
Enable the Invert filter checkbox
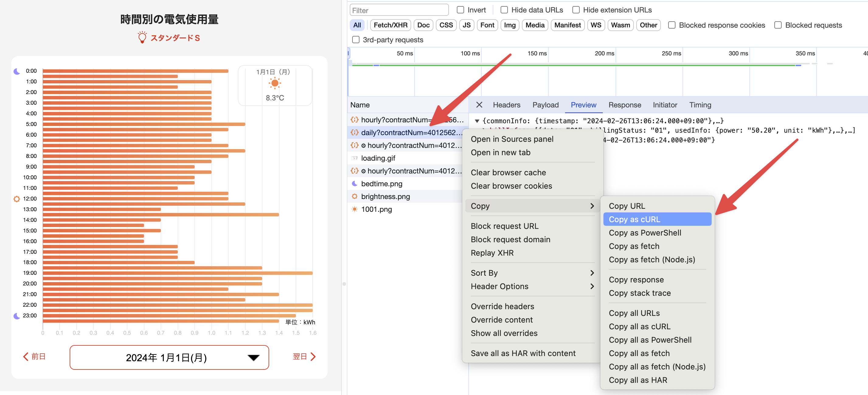(x=460, y=10)
